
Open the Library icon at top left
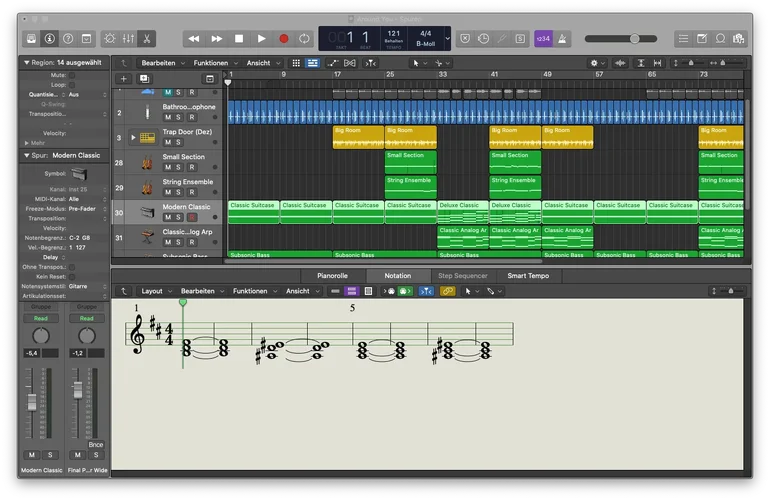click(31, 39)
